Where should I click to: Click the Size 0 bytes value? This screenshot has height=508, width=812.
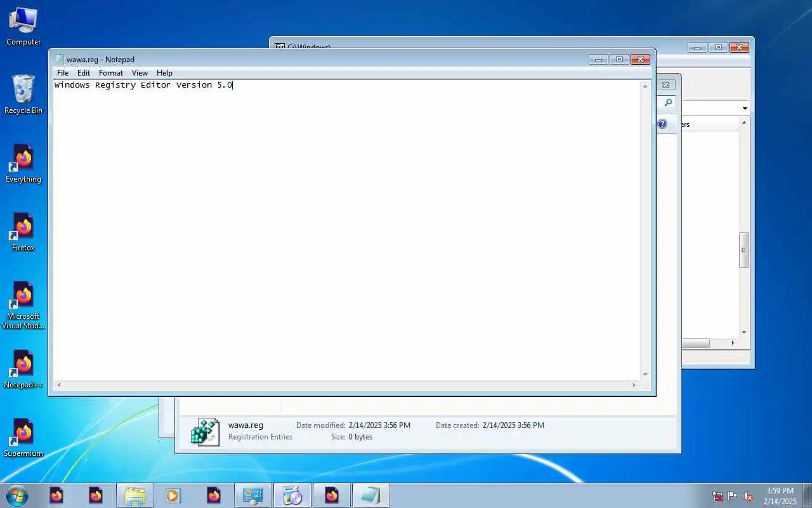coord(360,437)
